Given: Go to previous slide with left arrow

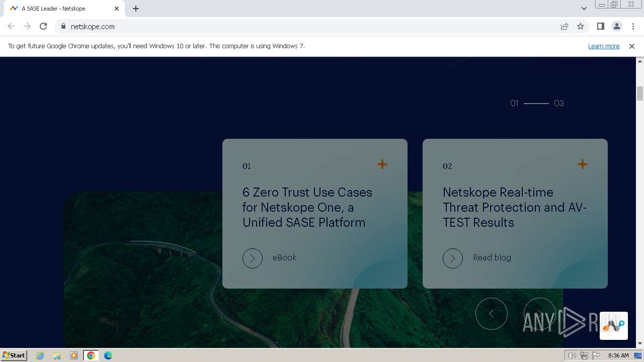Looking at the screenshot, I should pos(492,314).
